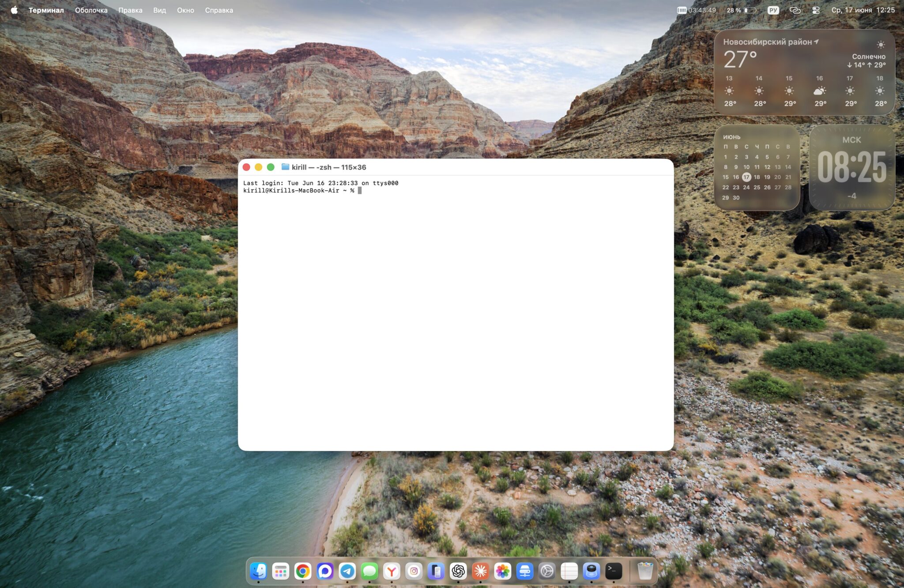Open the blue network drive app
The image size is (904, 588).
pyautogui.click(x=525, y=571)
